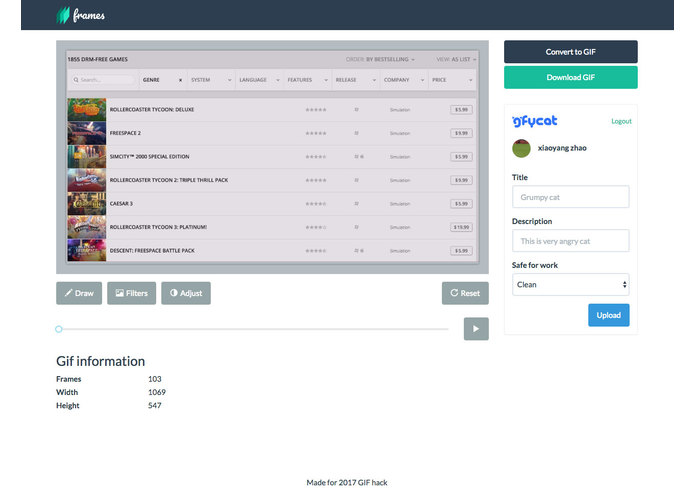Image resolution: width=695 pixels, height=494 pixels.
Task: Focus the Description input field
Action: pyautogui.click(x=570, y=241)
